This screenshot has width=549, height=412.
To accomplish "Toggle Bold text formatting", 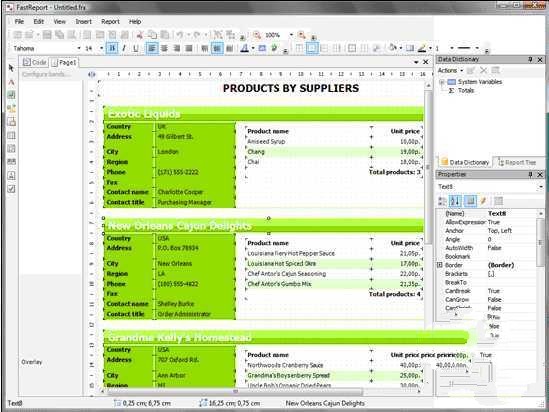I will 112,48.
